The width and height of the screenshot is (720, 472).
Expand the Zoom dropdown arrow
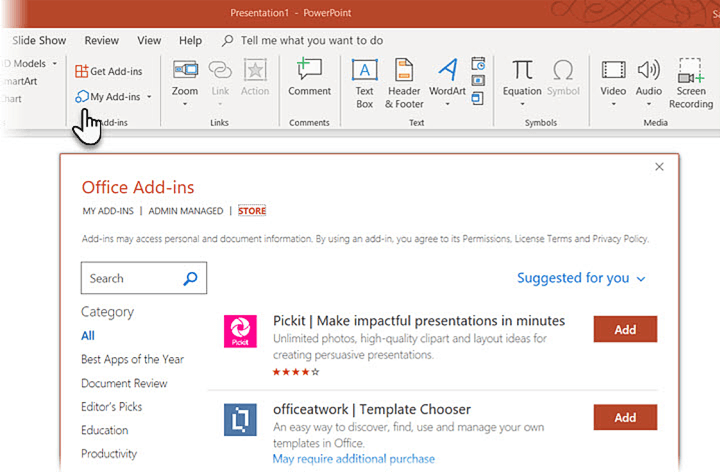[x=185, y=104]
